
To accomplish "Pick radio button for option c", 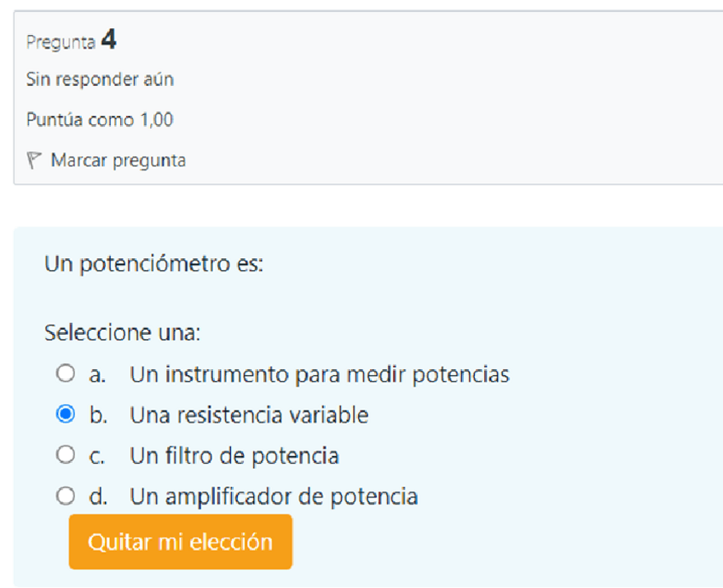I will (65, 456).
